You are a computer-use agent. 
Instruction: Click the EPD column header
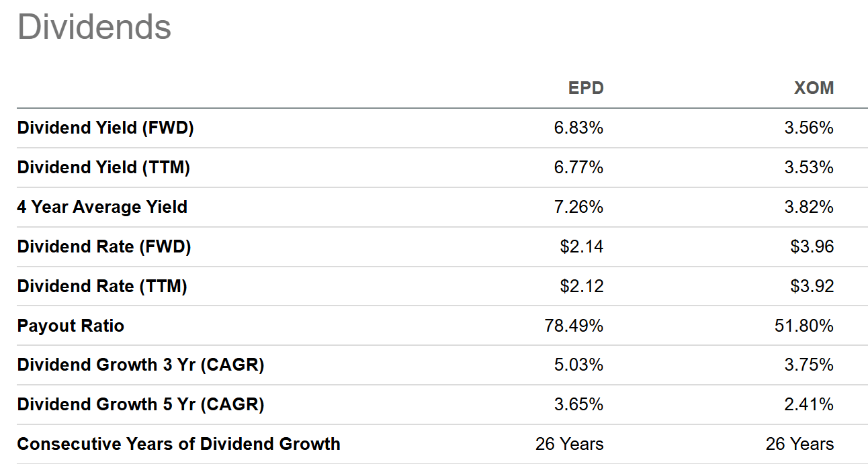pyautogui.click(x=586, y=89)
